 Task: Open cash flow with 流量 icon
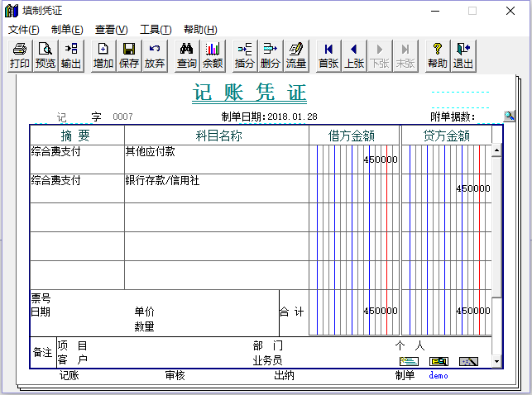pos(296,55)
